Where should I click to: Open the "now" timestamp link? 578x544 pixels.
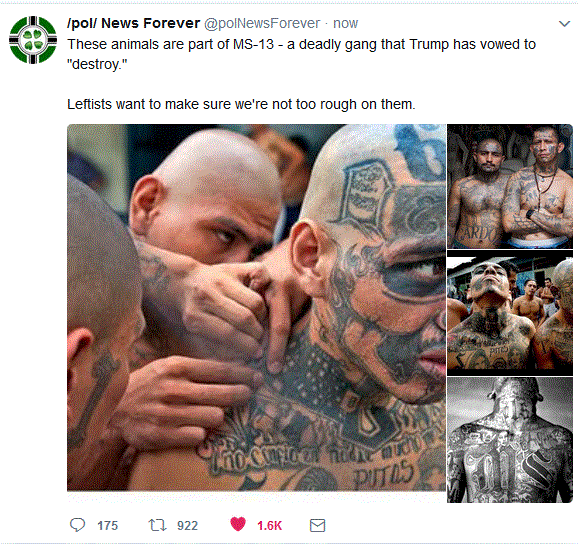click(x=345, y=23)
